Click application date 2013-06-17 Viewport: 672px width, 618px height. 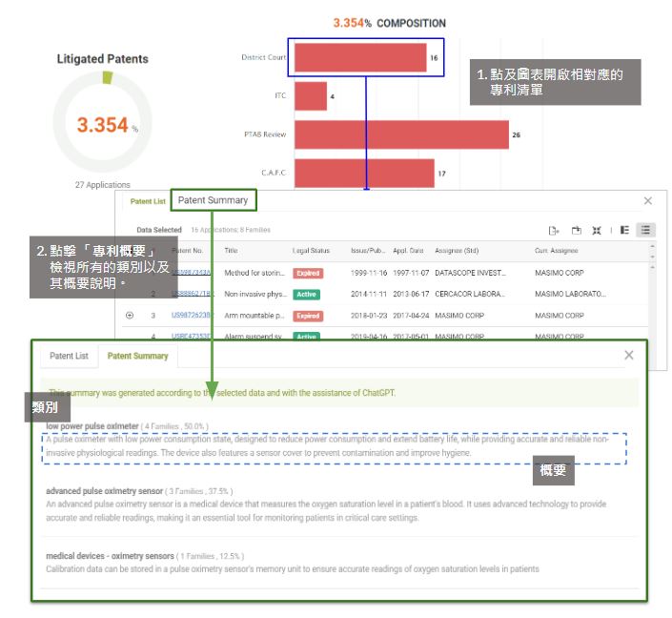click(x=411, y=294)
